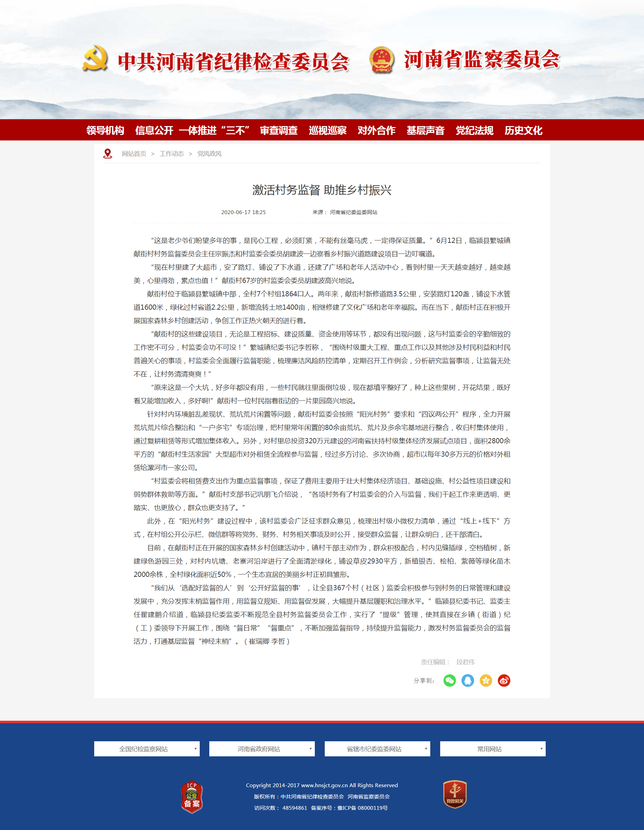Share article to Sina Weibo
Viewport: 644px width, 830px height.
point(504,680)
